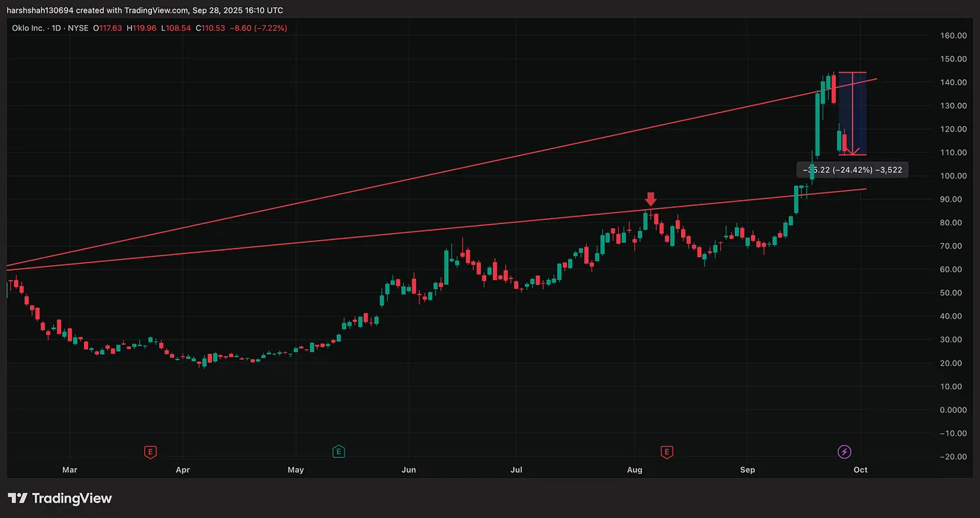Click the daily change -8.60 (-7.22%)

257,28
